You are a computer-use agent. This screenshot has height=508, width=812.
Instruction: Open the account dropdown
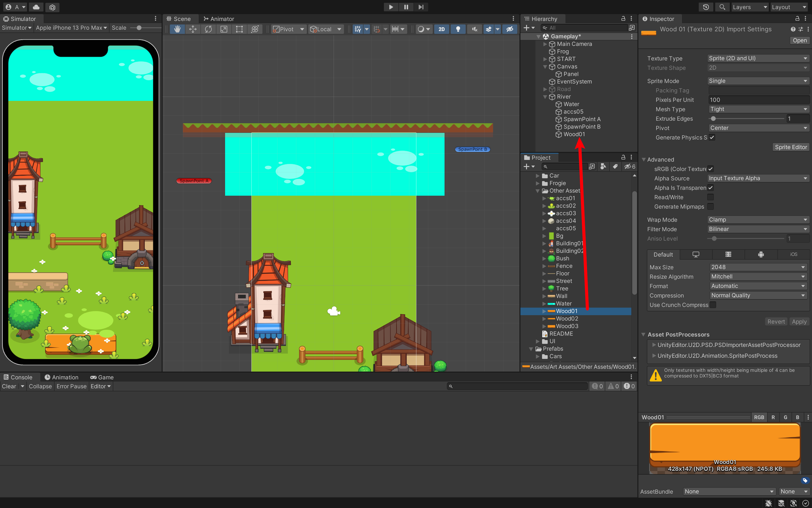16,7
